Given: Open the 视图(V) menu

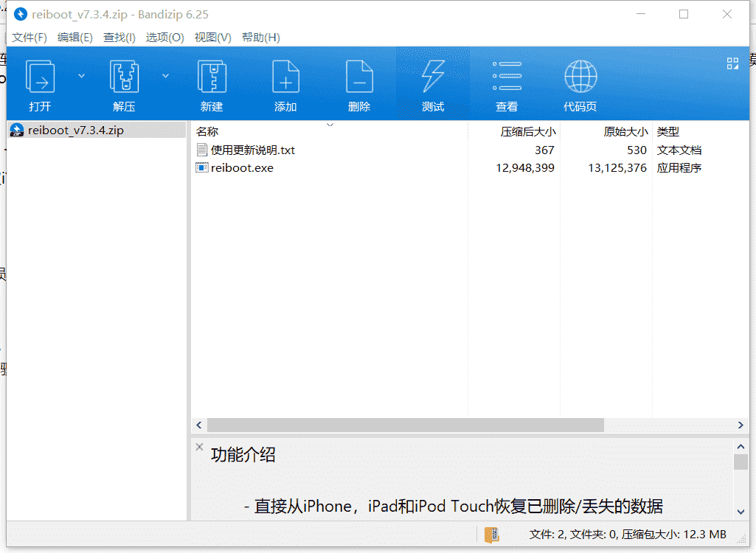Looking at the screenshot, I should tap(212, 38).
